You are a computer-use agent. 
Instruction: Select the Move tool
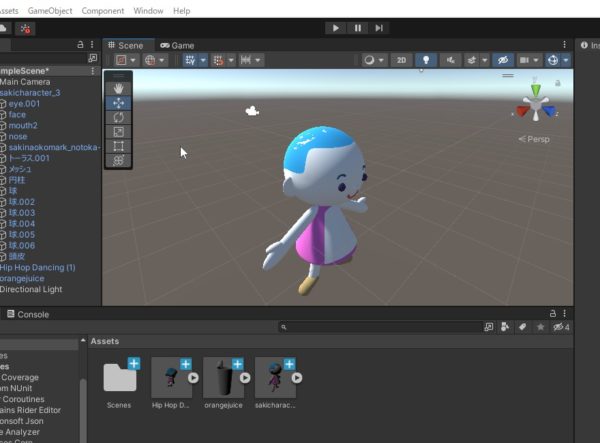coord(119,103)
